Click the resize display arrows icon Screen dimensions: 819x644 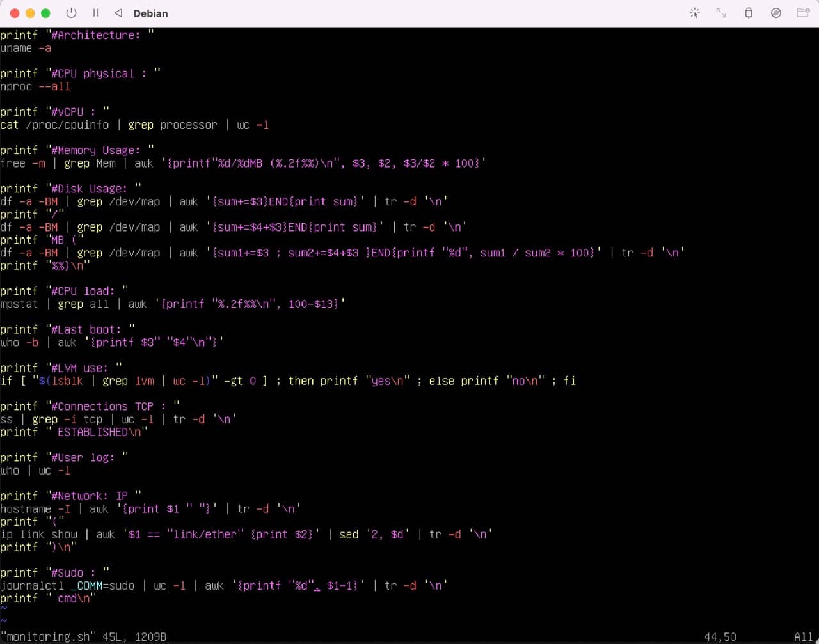721,13
